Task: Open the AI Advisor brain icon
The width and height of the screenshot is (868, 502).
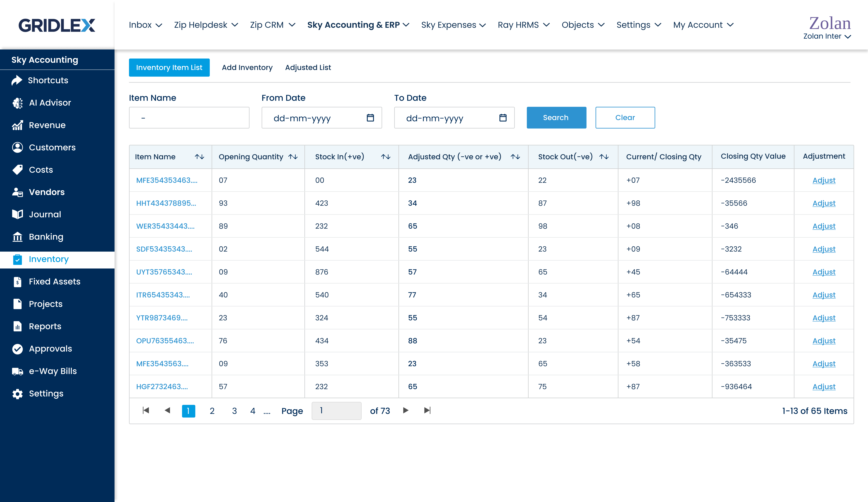Action: [18, 103]
